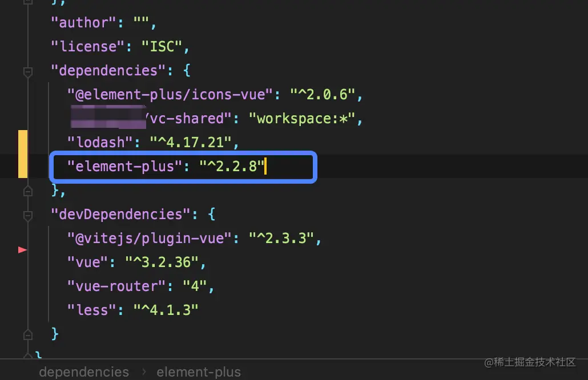Click the "vue-router" key

point(116,286)
